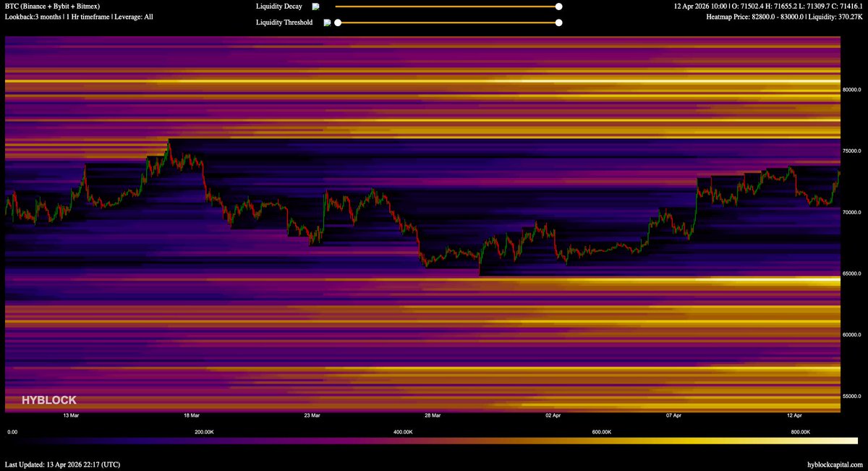Image resolution: width=868 pixels, height=471 pixels.
Task: Click the Liquidity Threshold info icon
Action: coord(327,22)
